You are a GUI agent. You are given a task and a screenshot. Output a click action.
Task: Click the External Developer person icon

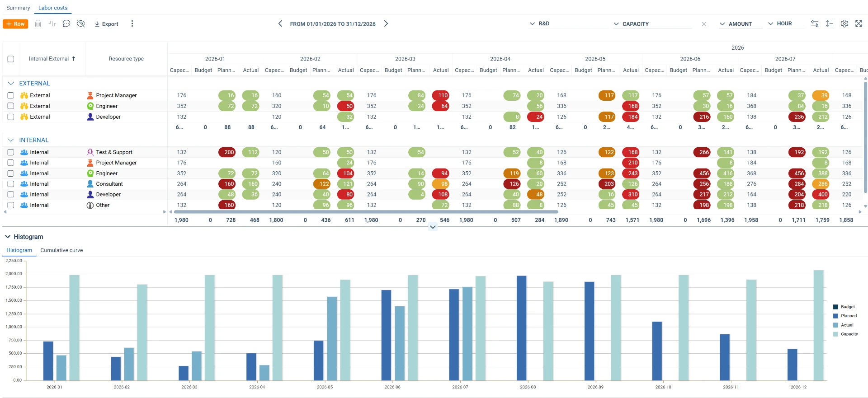90,117
